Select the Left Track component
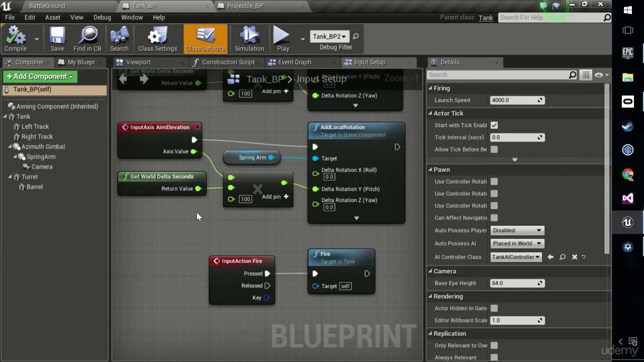 (x=35, y=127)
